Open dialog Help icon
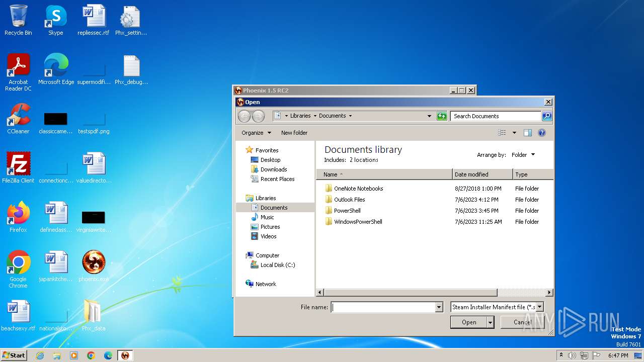Screen dimensions: 644x362 coord(542,133)
